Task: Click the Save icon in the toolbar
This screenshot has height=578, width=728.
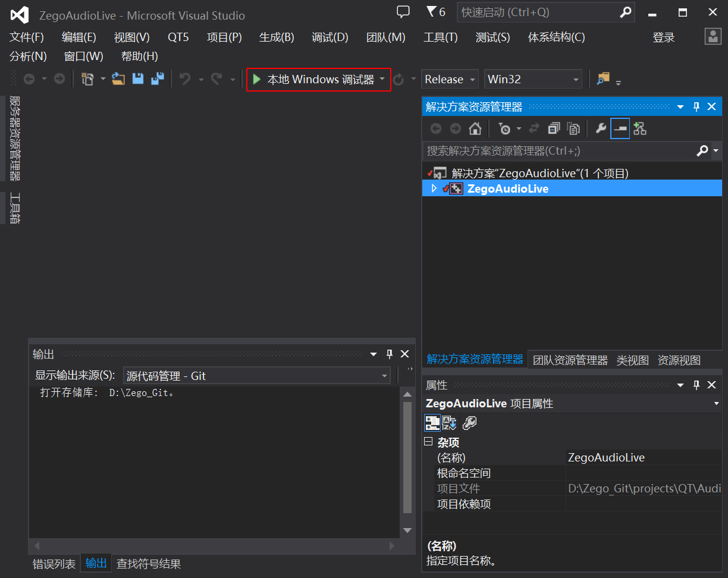Action: click(138, 79)
